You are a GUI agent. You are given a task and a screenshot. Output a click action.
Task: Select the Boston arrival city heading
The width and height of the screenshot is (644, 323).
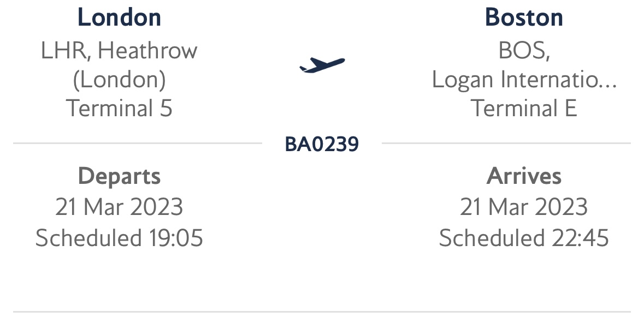[x=524, y=17]
